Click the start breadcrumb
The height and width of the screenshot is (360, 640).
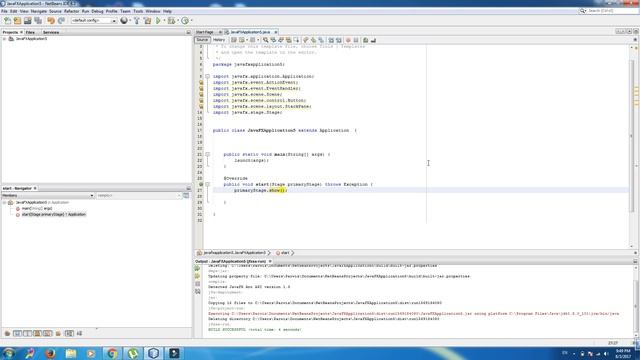point(284,253)
